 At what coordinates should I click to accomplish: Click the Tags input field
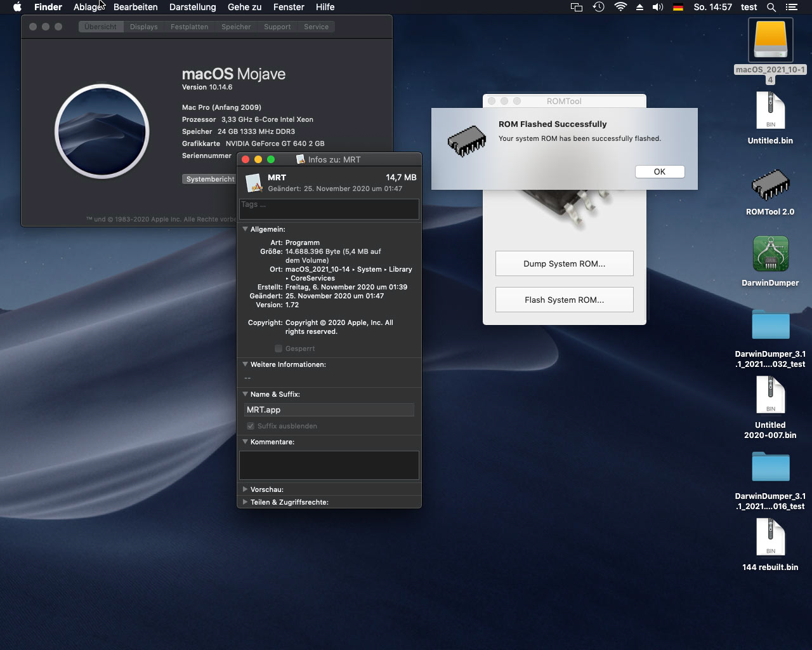[x=329, y=209]
